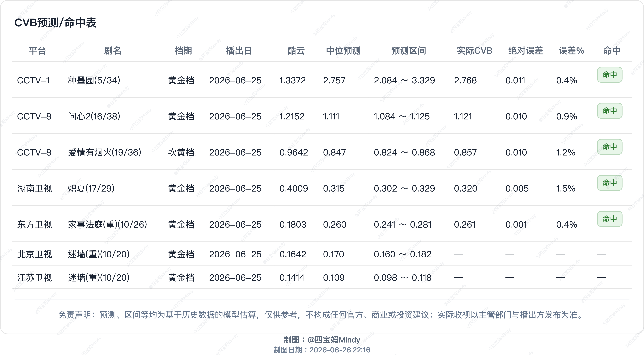Click the CVB预测/命中表 title

pos(55,23)
